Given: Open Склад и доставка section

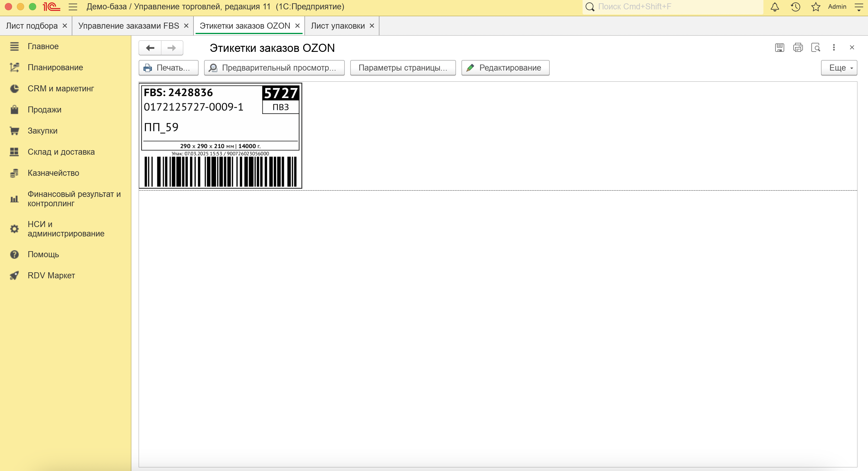Looking at the screenshot, I should click(61, 152).
